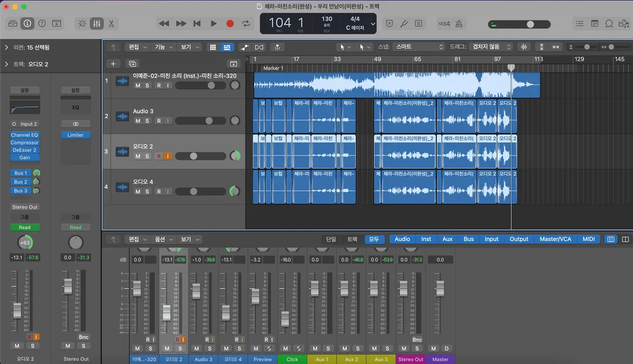Click the red Record button
633x364 pixels.
point(230,23)
